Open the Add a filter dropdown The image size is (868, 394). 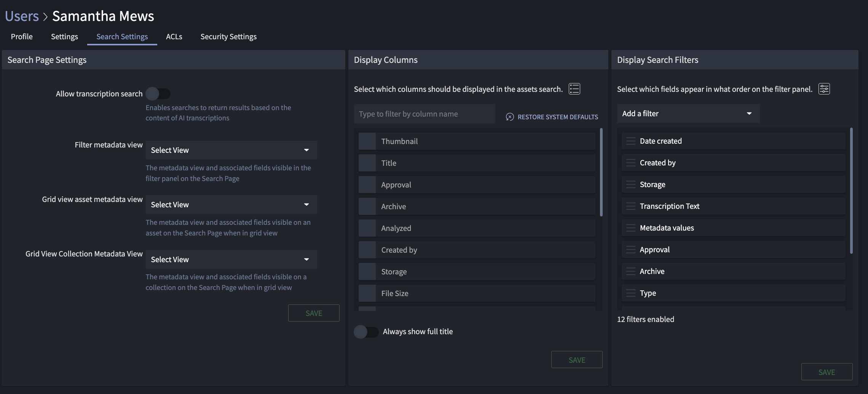pos(688,114)
